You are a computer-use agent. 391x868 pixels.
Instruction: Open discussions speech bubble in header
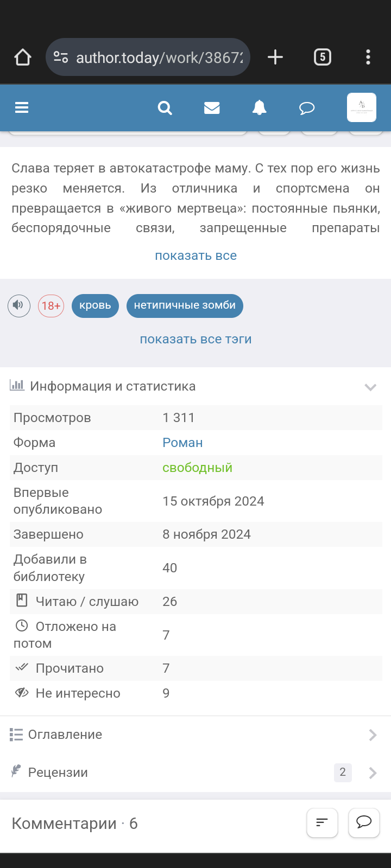pos(307,108)
